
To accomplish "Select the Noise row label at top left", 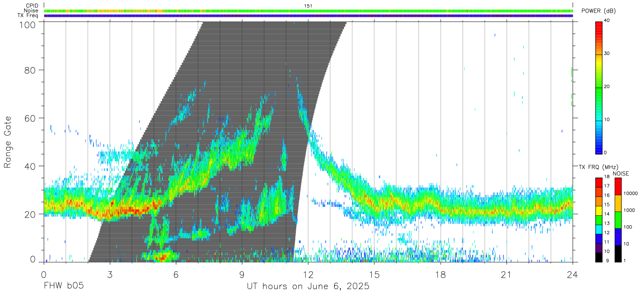I will click(32, 10).
